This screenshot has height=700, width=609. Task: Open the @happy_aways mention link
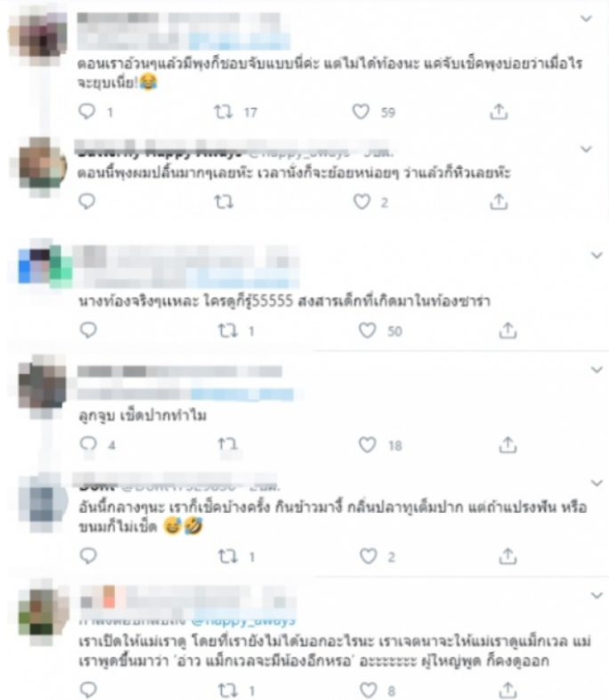243,620
